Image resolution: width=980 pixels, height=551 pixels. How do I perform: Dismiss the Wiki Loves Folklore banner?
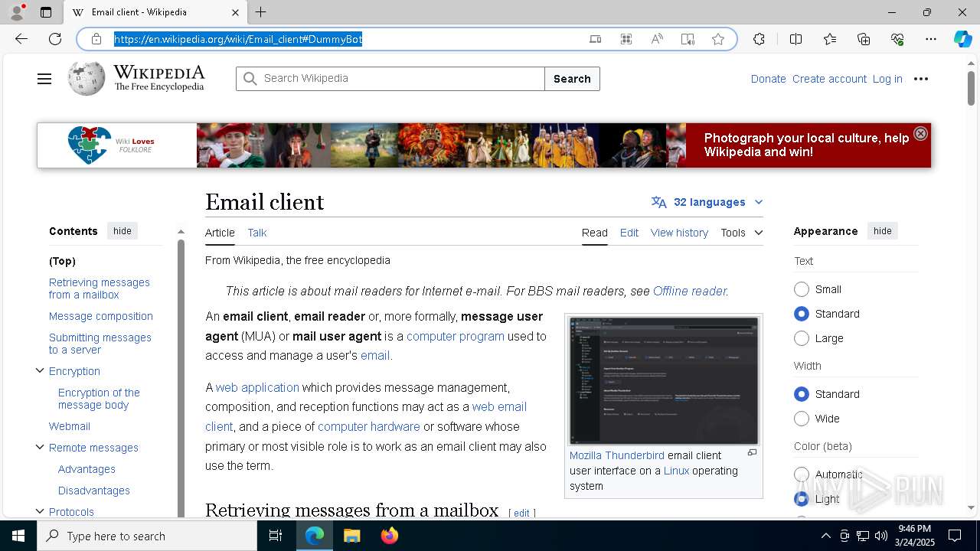pos(920,133)
